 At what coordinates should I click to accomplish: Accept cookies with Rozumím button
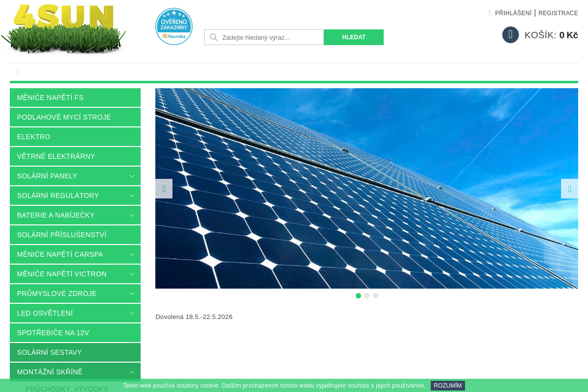coord(448,386)
